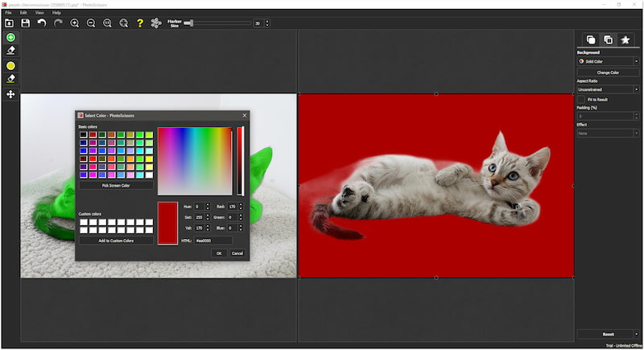Open the Effect dropdown set to None

click(x=608, y=133)
